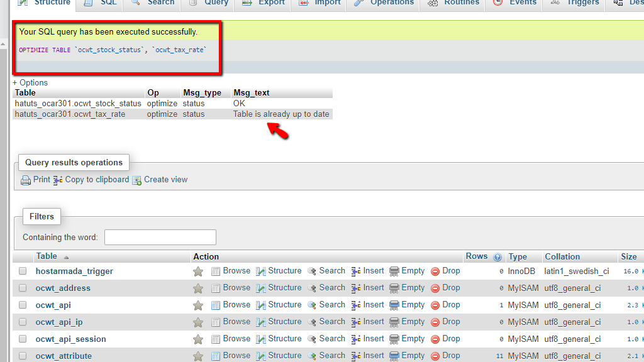This screenshot has width=644, height=362.
Task: Check the ocwt_attribute row checkbox
Action: click(x=23, y=356)
